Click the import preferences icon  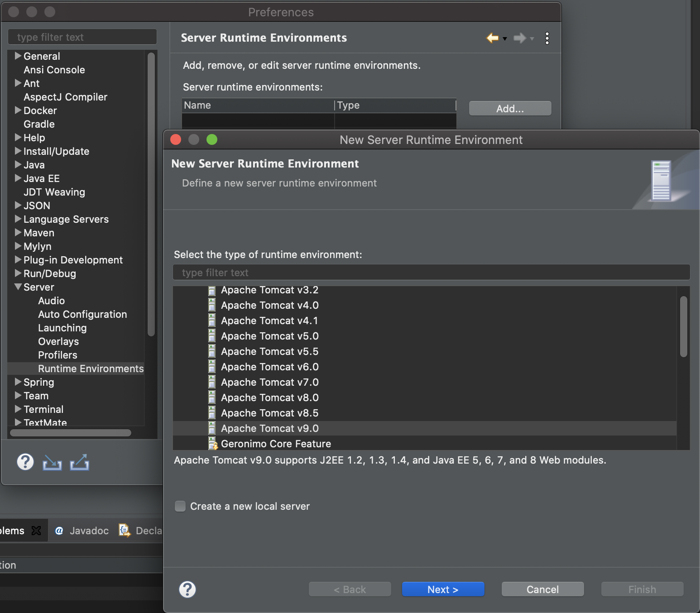click(52, 462)
